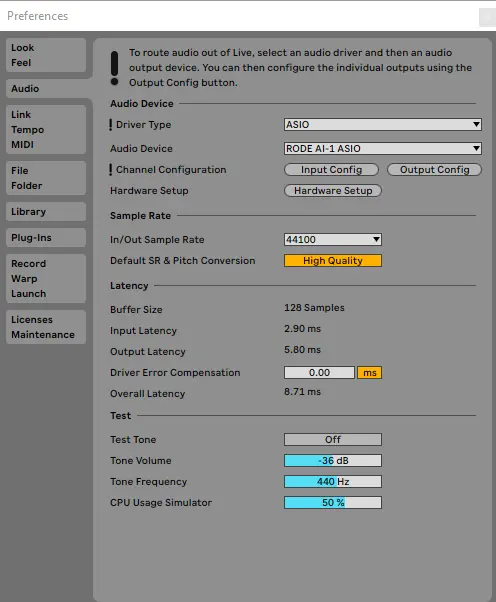Viewport: 496px width, 602px height.
Task: Click the Input Config button
Action: coord(331,170)
